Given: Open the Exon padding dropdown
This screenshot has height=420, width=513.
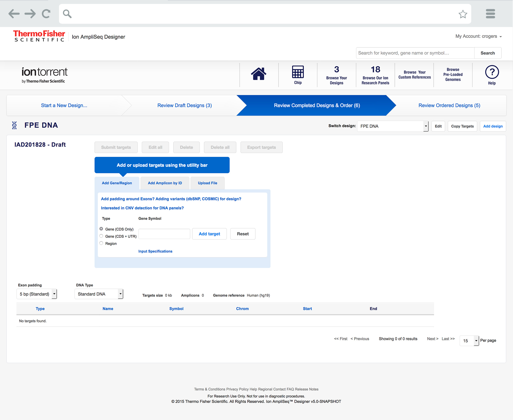Looking at the screenshot, I should click(x=37, y=294).
